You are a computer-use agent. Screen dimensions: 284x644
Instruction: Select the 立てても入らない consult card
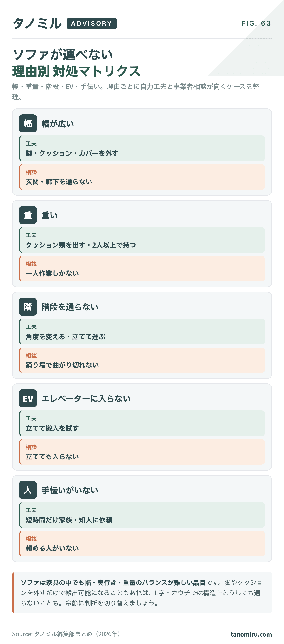point(142,452)
